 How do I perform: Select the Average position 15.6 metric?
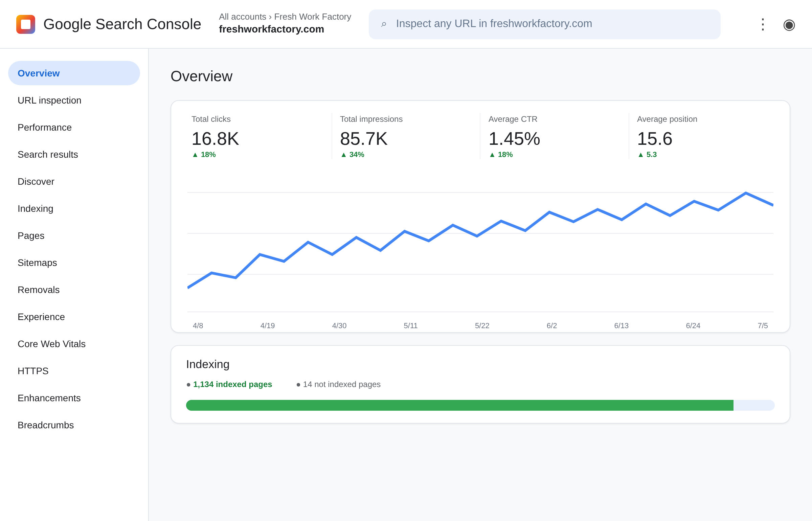click(x=703, y=136)
